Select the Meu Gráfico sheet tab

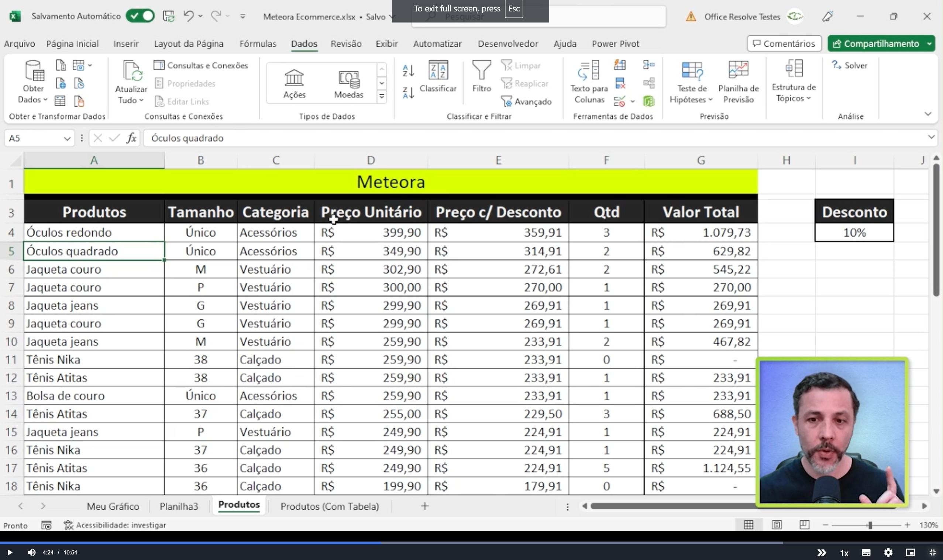coord(113,506)
